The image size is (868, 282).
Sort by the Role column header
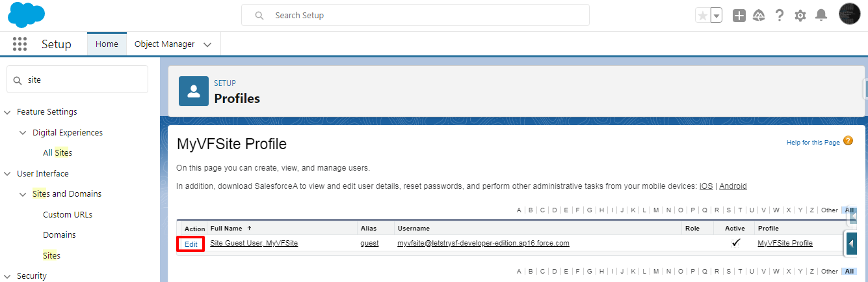coord(692,229)
